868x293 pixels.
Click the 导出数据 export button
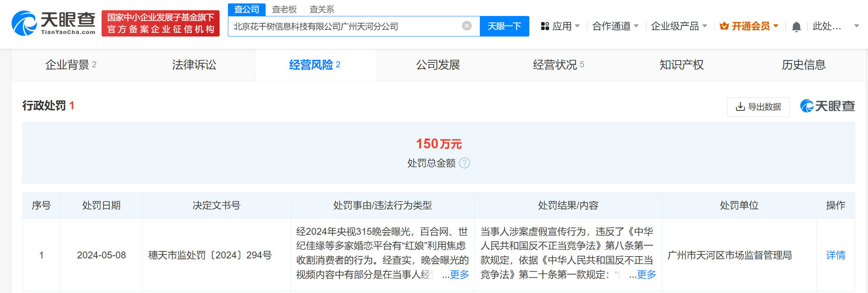758,107
